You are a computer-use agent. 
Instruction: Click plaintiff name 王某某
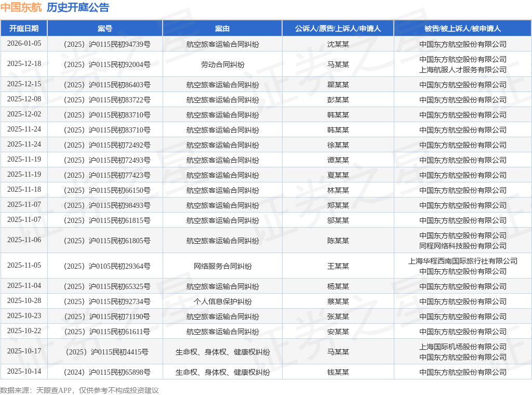pos(338,267)
